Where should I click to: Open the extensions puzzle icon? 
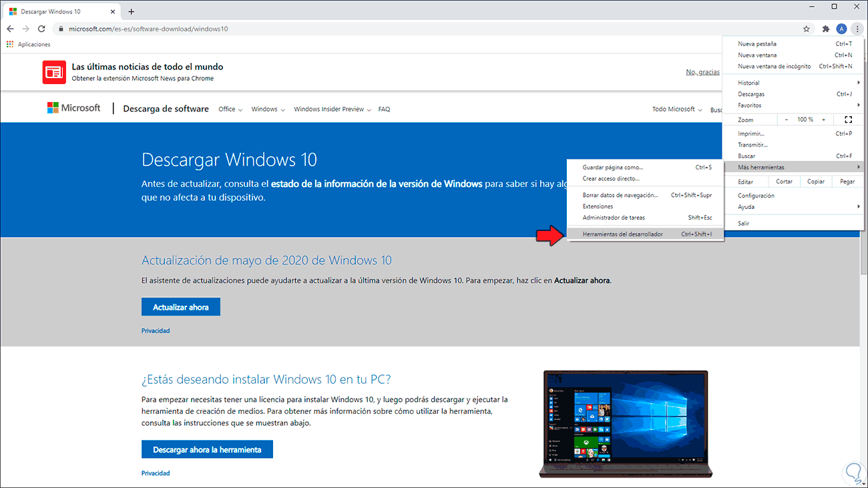pos(826,29)
